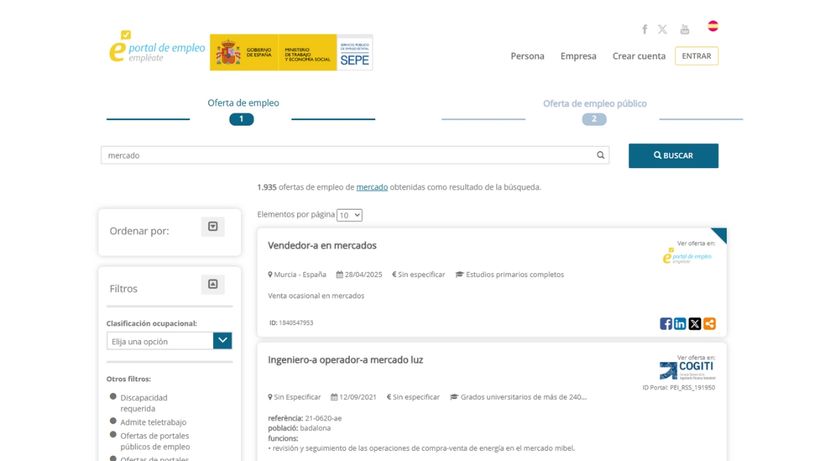Click the orange share icon on Vendedor-a offer
Screen dimensions: 820x461
(709, 324)
